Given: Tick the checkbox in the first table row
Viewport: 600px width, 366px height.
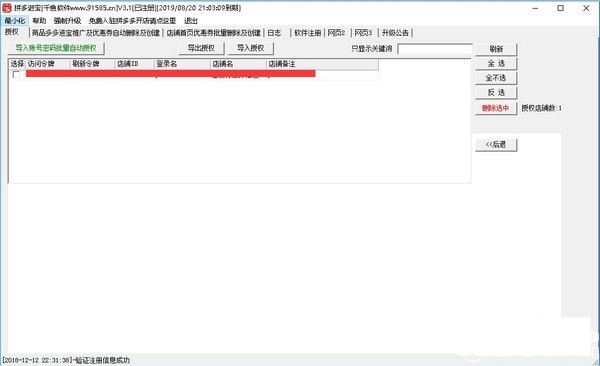Looking at the screenshot, I should click(16, 74).
